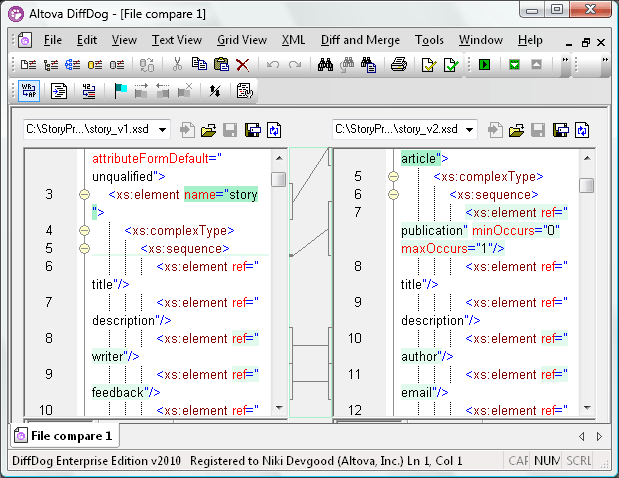619x478 pixels.
Task: Open the Window menu
Action: click(481, 40)
